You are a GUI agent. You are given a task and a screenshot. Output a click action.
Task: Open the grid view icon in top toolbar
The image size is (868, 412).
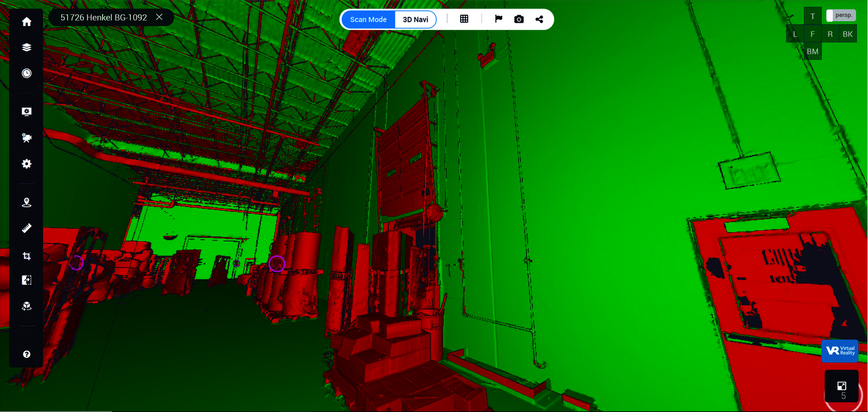[464, 19]
